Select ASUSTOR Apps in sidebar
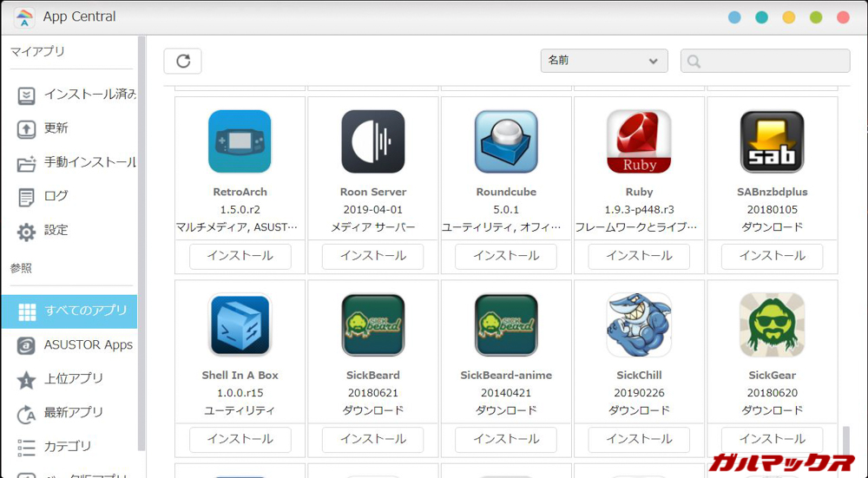The height and width of the screenshot is (478, 868). click(x=88, y=344)
